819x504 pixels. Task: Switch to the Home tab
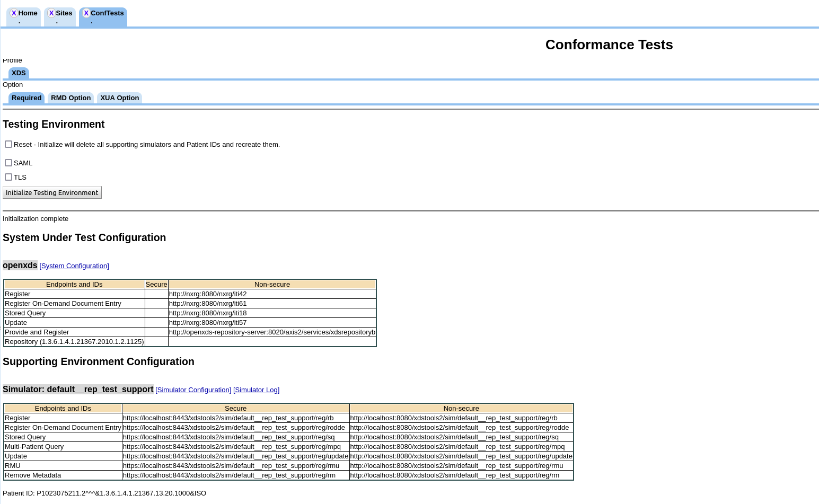pyautogui.click(x=28, y=13)
